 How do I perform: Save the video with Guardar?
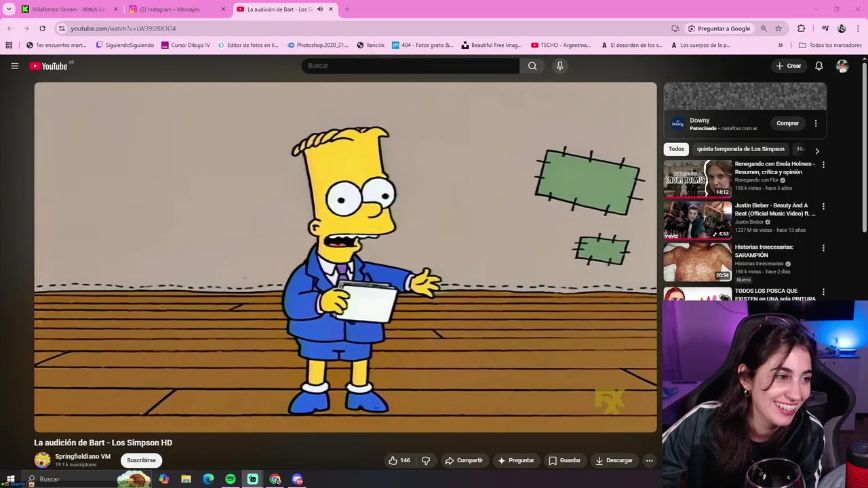(x=564, y=460)
